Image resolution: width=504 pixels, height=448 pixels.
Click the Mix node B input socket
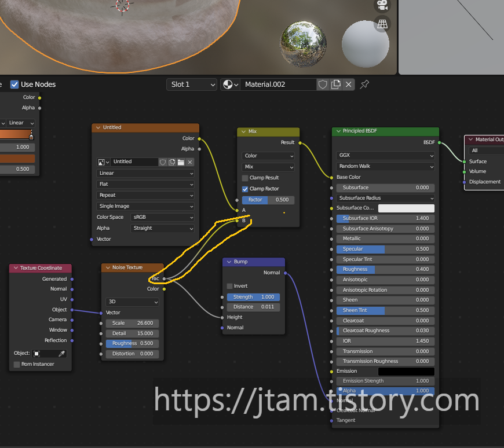237,221
